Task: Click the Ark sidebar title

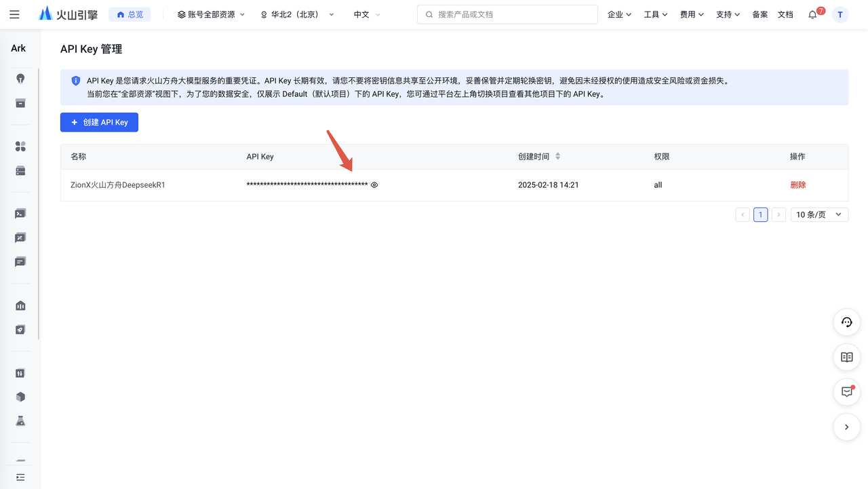Action: click(18, 48)
